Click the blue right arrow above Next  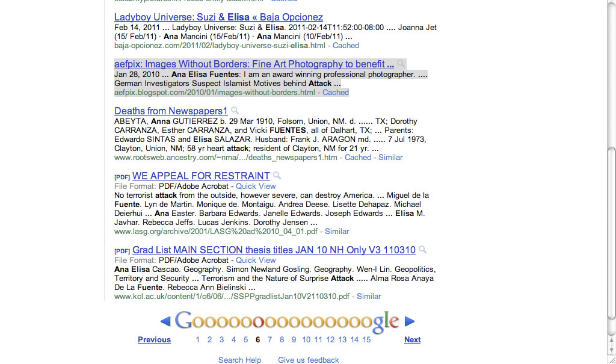click(410, 322)
